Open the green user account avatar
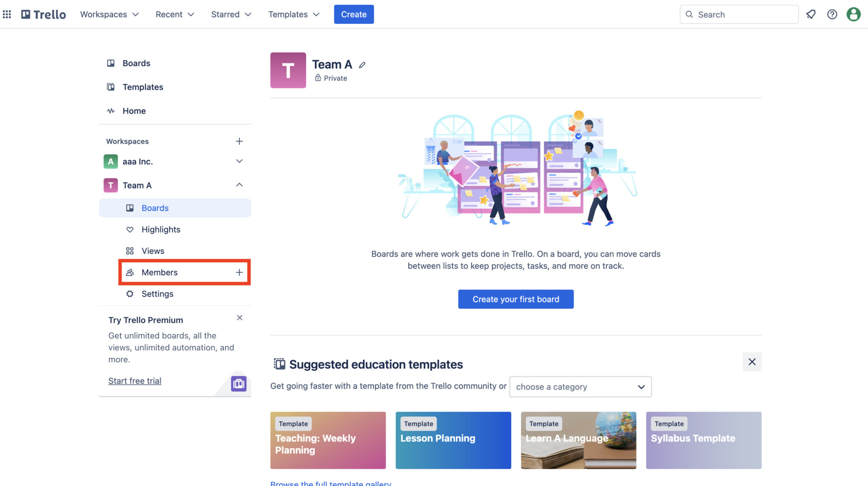The image size is (868, 486). pyautogui.click(x=853, y=14)
